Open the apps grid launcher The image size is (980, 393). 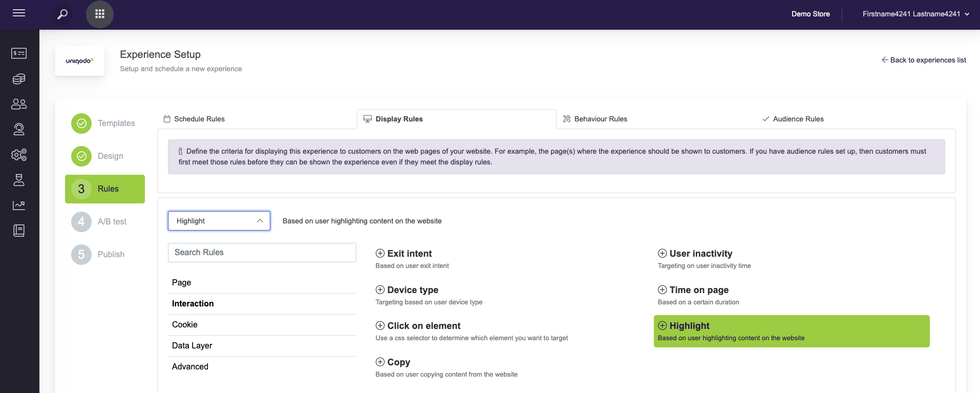coord(100,14)
